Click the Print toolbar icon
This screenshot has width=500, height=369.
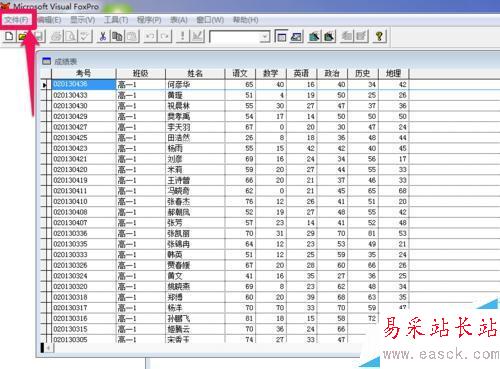coord(56,36)
